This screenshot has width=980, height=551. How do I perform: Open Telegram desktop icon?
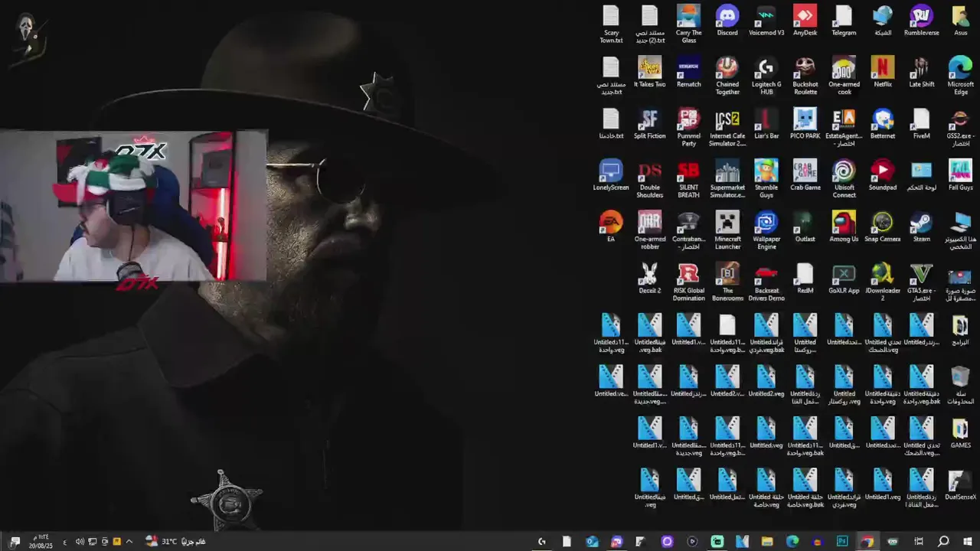click(x=844, y=21)
